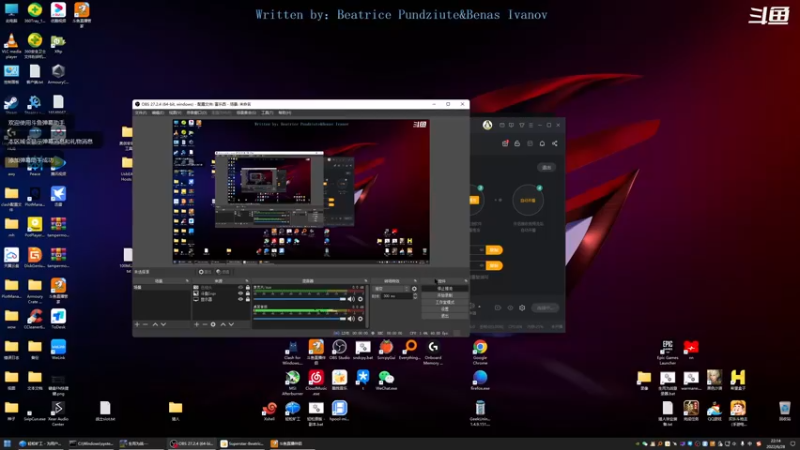Open the OBS 工具(T) menu
The image size is (800, 450).
click(x=267, y=113)
